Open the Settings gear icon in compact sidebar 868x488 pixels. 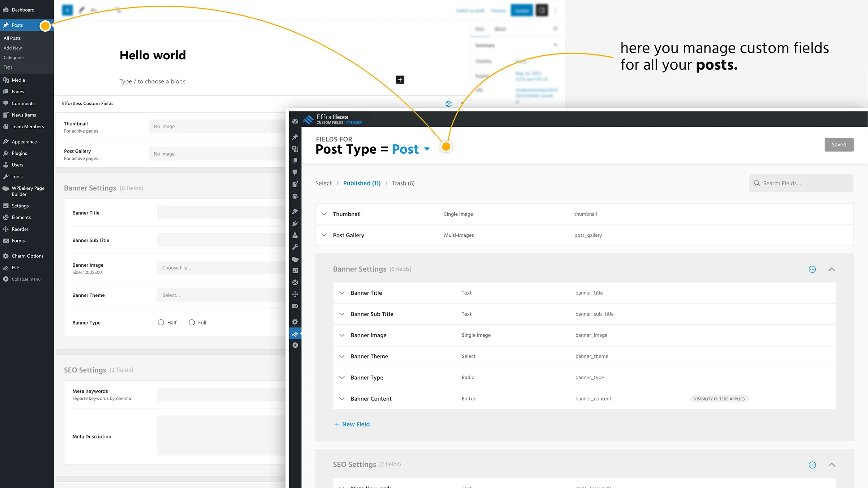tap(295, 322)
